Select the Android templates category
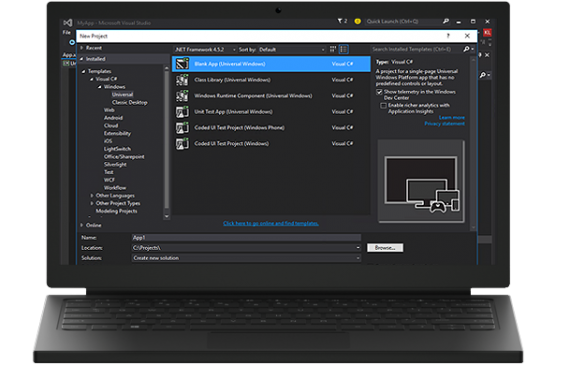The height and width of the screenshot is (365, 570). pyautogui.click(x=113, y=118)
